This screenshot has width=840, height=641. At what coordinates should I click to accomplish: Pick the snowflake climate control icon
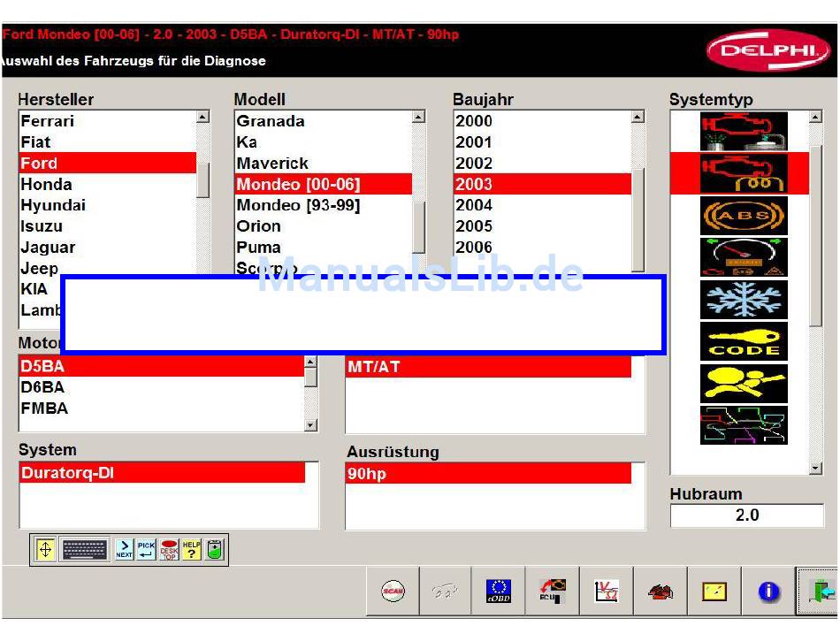point(744,300)
